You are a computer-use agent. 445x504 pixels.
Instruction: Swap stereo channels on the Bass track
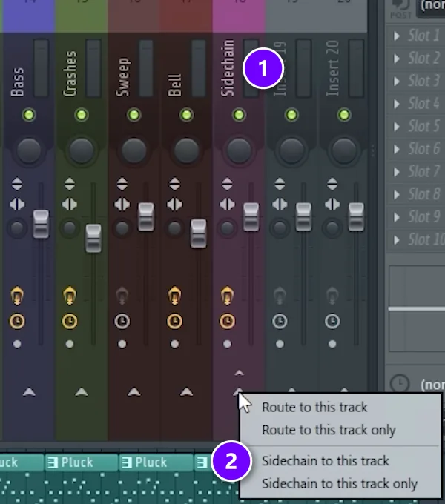pos(17,205)
